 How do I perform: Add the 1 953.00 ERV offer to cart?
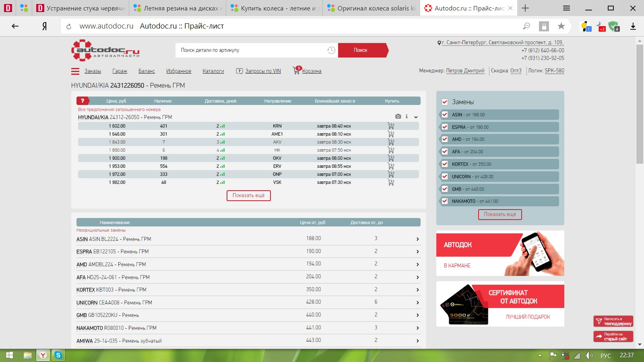pos(391,166)
